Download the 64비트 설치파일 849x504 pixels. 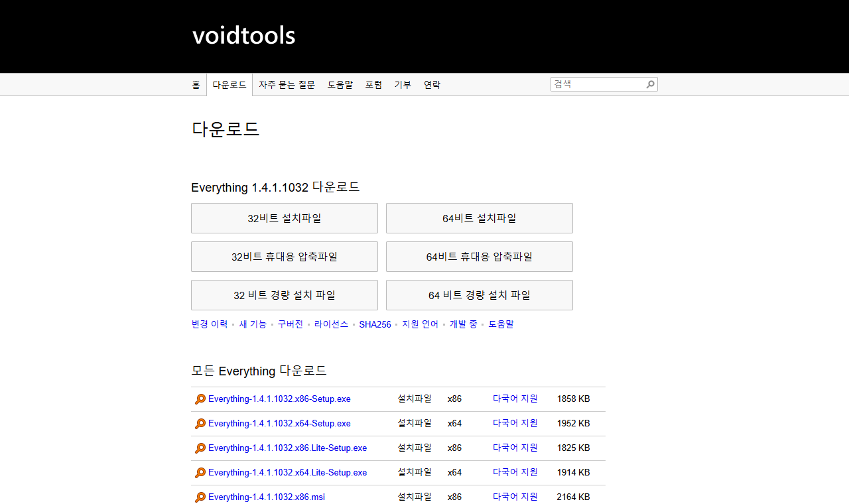[x=480, y=218]
